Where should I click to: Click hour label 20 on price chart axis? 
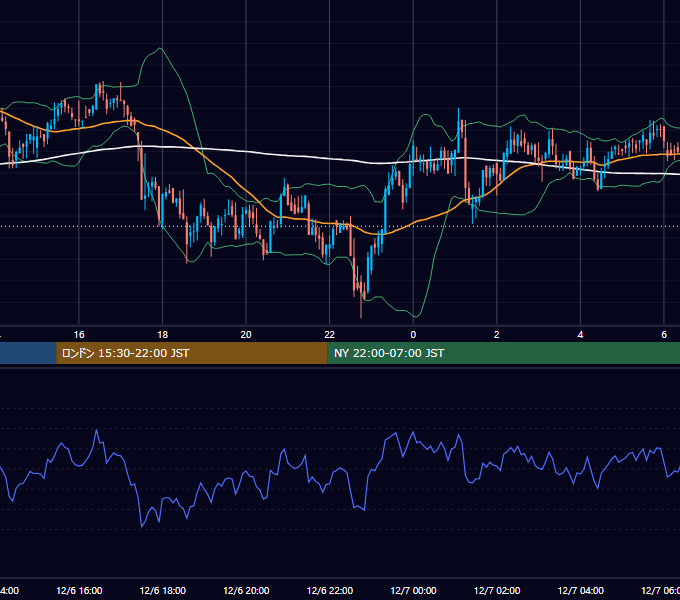click(x=246, y=335)
